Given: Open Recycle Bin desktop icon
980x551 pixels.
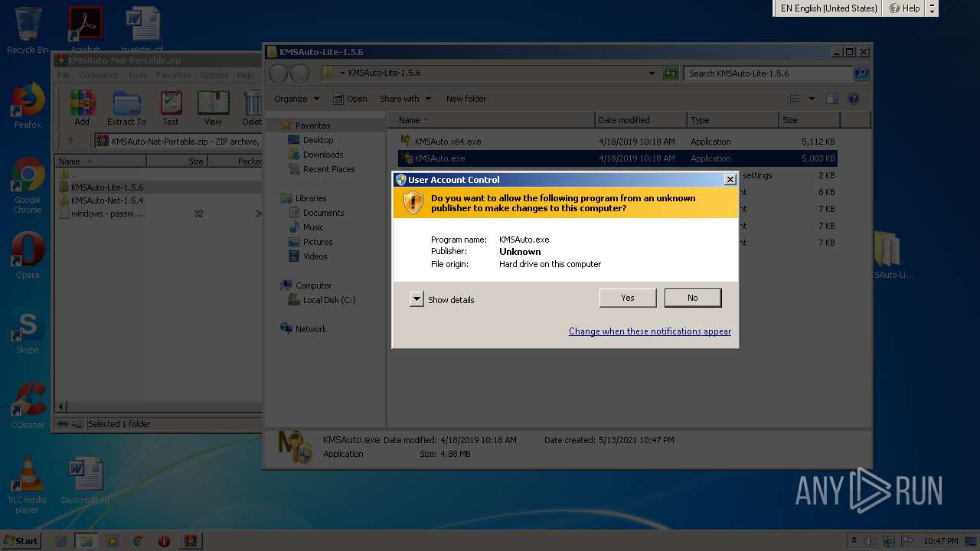Looking at the screenshot, I should pyautogui.click(x=28, y=31).
